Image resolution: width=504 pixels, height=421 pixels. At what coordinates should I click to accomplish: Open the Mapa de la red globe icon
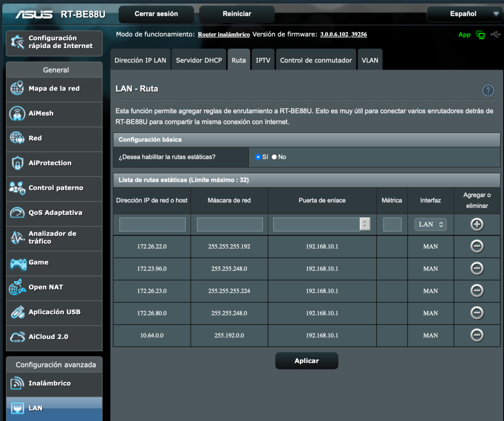tap(17, 89)
